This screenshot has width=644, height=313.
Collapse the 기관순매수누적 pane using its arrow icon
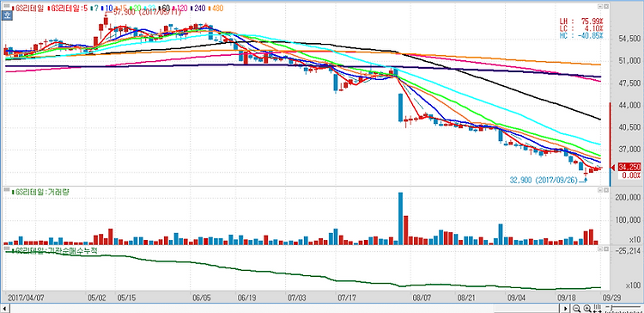599,249
